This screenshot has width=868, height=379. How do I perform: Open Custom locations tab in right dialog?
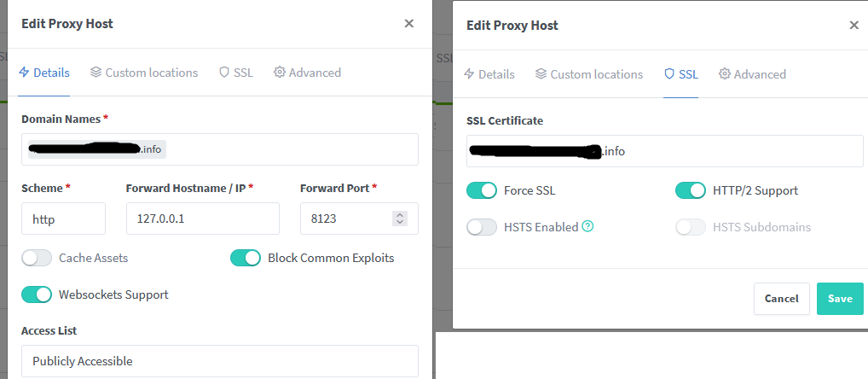[589, 74]
